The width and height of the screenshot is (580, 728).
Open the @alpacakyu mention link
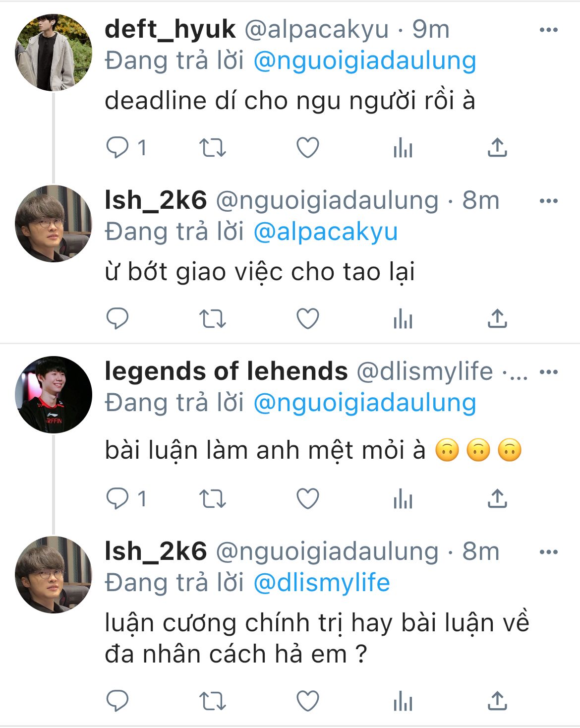pyautogui.click(x=326, y=232)
